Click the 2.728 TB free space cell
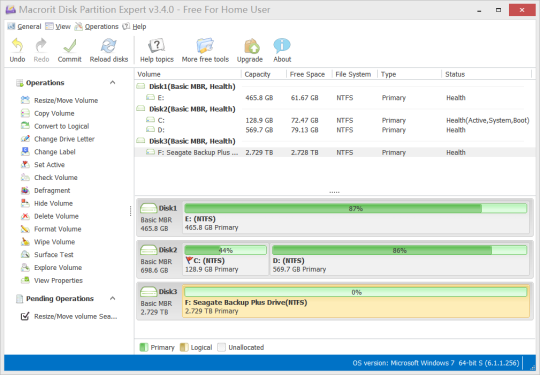This screenshot has height=375, width=540. (304, 152)
